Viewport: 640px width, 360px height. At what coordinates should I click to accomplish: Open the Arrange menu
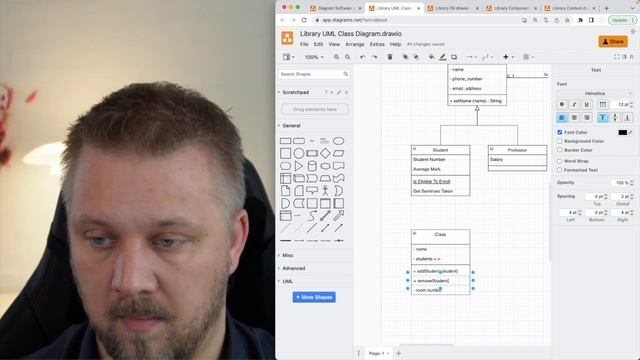355,44
